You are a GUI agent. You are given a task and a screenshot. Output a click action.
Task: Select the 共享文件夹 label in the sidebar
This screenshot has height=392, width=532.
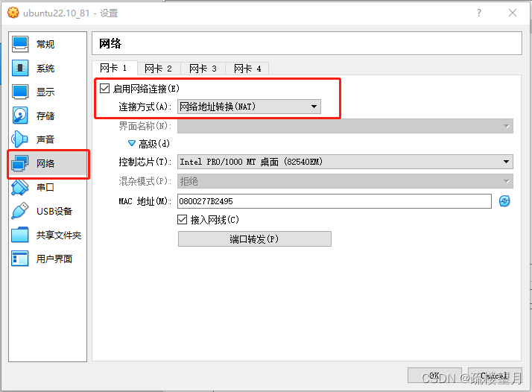pos(59,235)
